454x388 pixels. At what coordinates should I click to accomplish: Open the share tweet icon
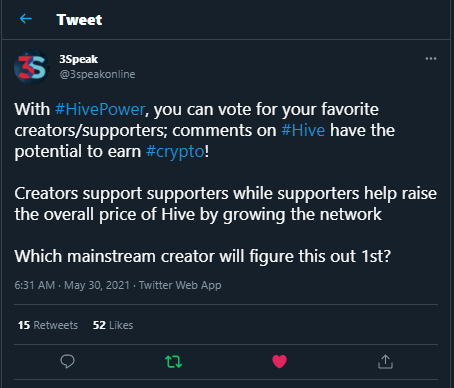coord(385,361)
